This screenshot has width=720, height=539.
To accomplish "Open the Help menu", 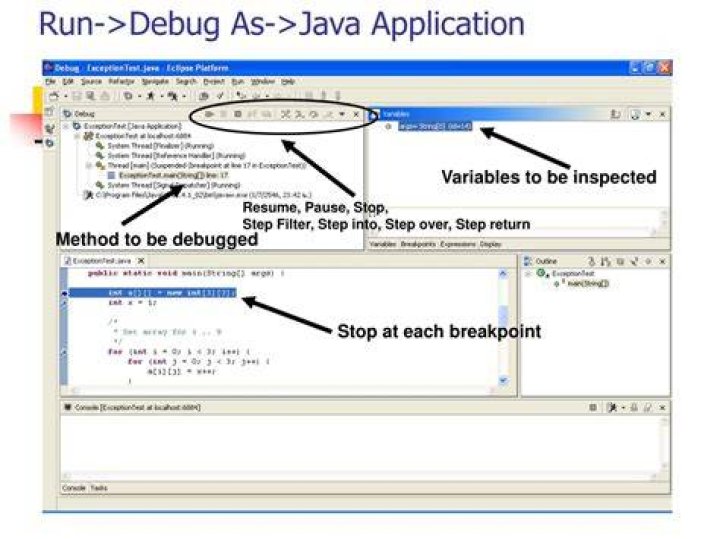I will [288, 82].
